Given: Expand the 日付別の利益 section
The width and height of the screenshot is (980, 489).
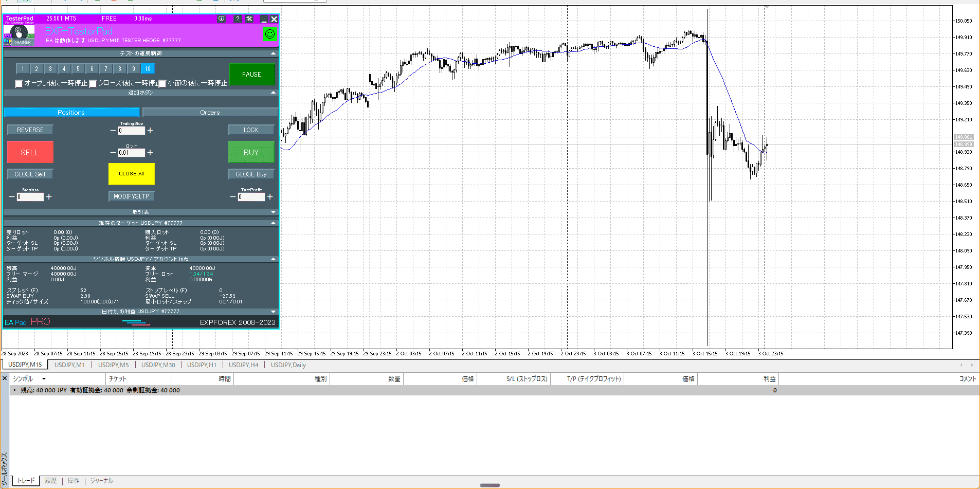Looking at the screenshot, I should [273, 312].
